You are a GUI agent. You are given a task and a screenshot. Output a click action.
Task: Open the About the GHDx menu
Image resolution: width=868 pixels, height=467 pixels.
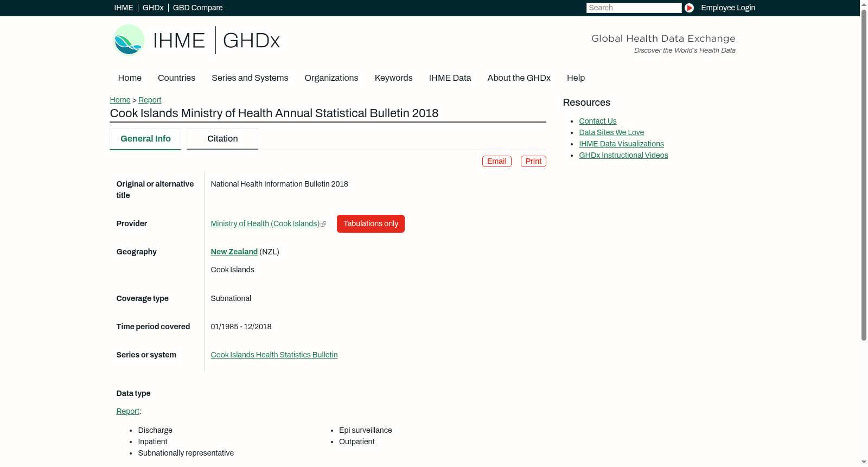point(519,78)
